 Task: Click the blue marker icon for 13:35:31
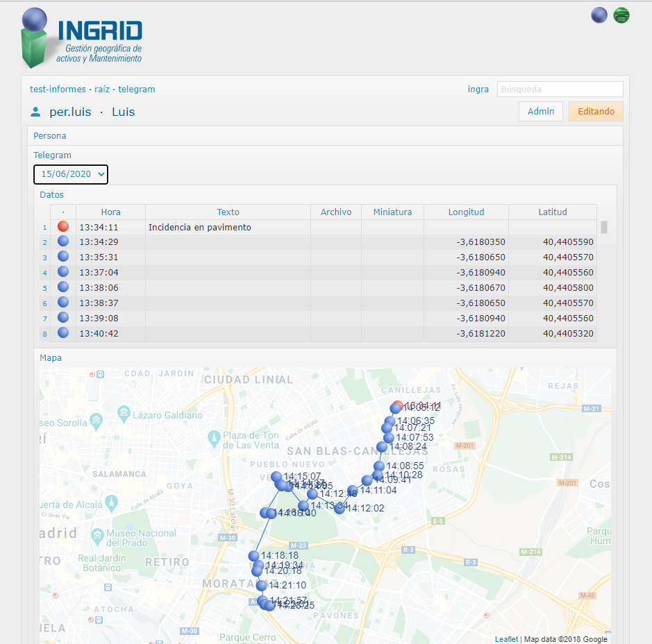click(63, 256)
